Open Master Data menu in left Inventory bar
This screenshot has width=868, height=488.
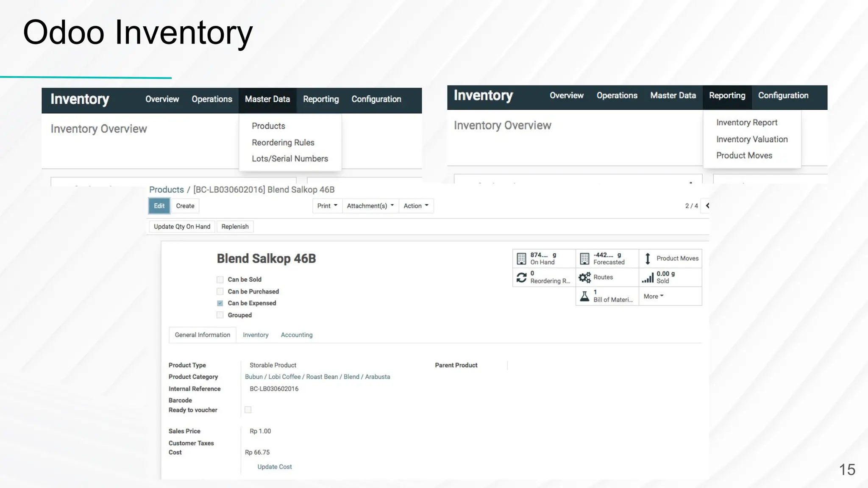pos(267,100)
